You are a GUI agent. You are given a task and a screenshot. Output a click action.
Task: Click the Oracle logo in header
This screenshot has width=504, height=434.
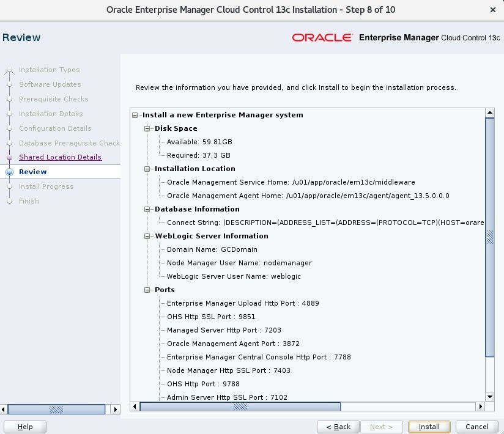[x=322, y=38]
